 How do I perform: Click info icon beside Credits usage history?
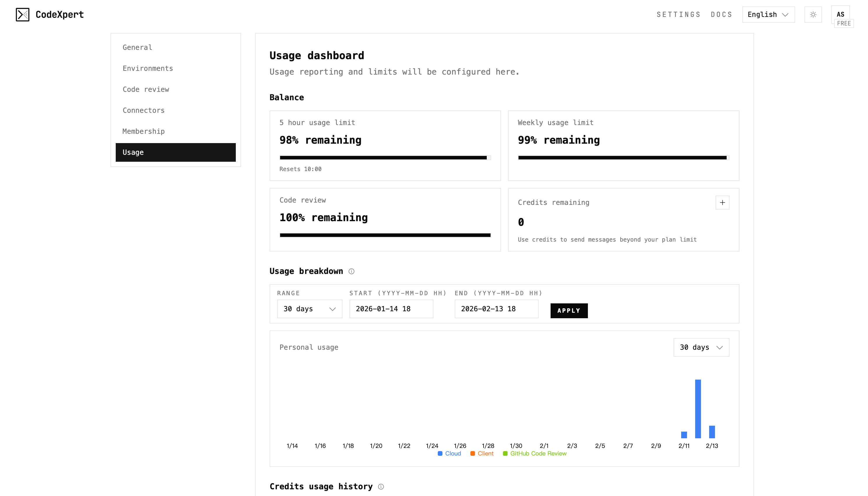click(381, 486)
